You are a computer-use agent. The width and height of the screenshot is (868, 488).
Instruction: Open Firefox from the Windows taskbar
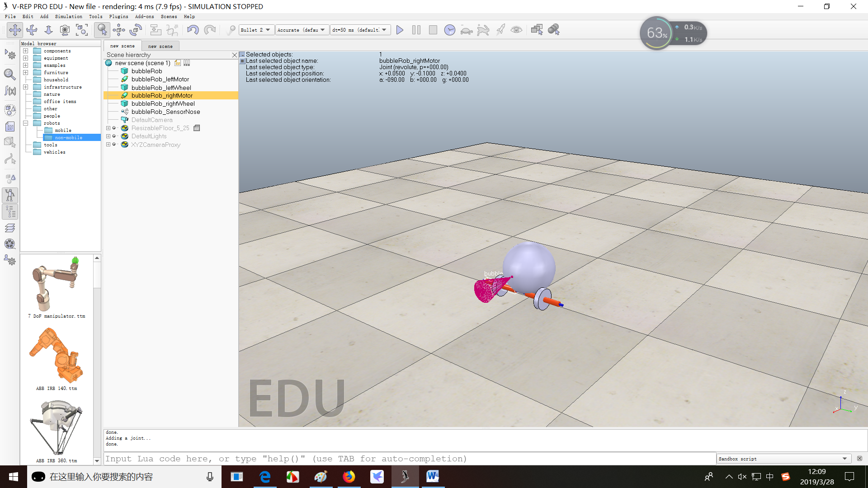click(x=349, y=477)
